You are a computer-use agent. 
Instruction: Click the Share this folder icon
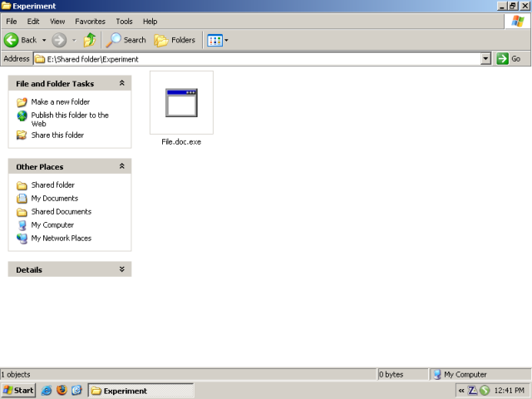[x=22, y=135]
